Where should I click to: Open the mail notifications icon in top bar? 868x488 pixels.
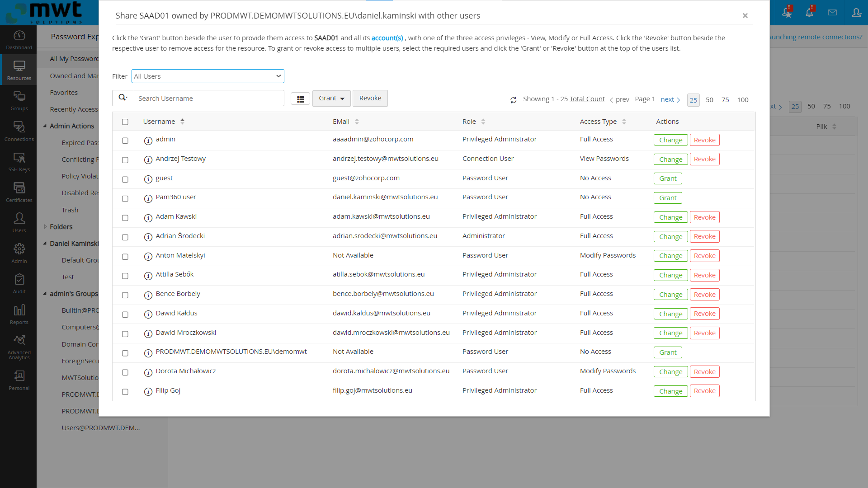point(832,13)
